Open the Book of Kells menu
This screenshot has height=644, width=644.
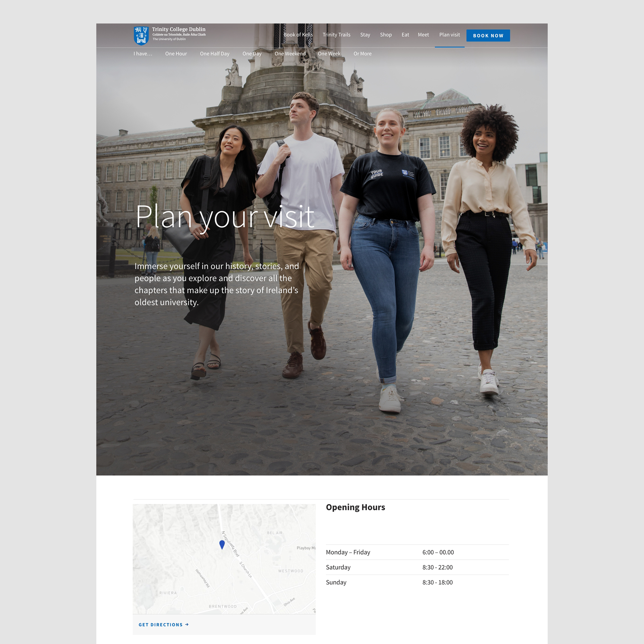[298, 35]
